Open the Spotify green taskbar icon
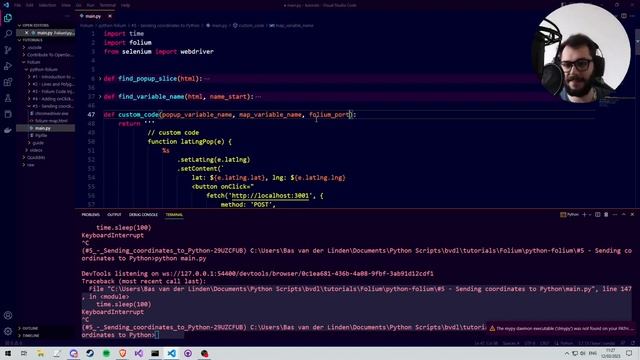Screen dimensions: 640x360 pos(106,353)
